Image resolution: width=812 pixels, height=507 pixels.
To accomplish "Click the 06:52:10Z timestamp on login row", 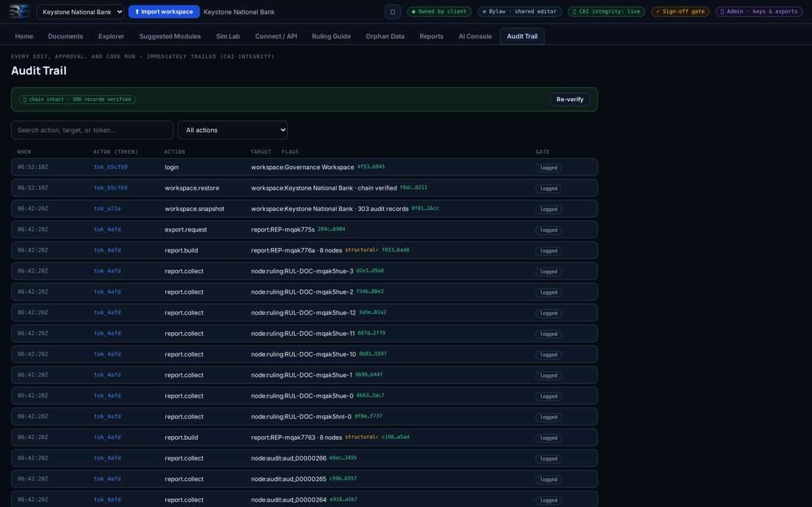I will [x=32, y=168].
